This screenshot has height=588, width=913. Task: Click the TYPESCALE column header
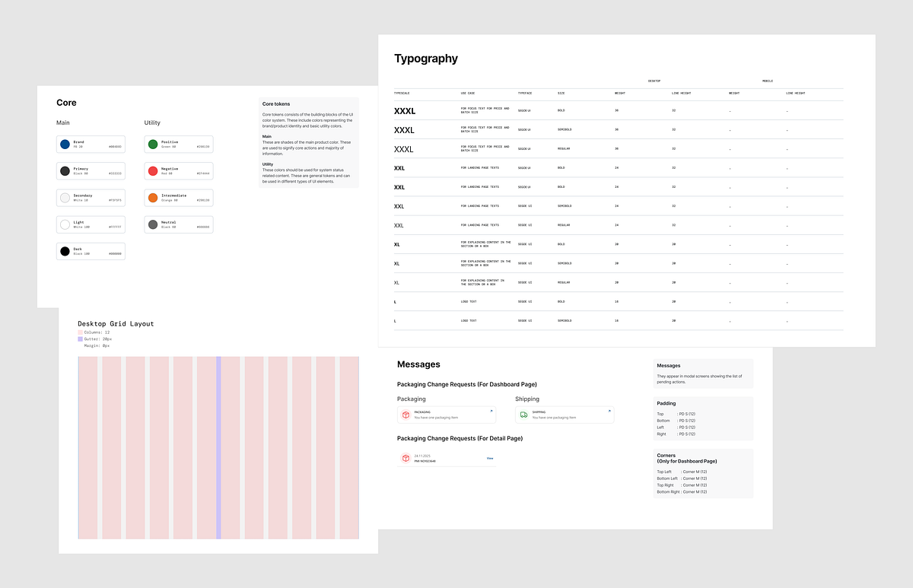point(402,93)
